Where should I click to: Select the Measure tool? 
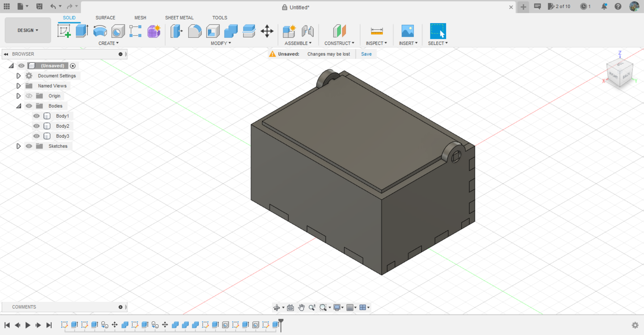point(377,31)
